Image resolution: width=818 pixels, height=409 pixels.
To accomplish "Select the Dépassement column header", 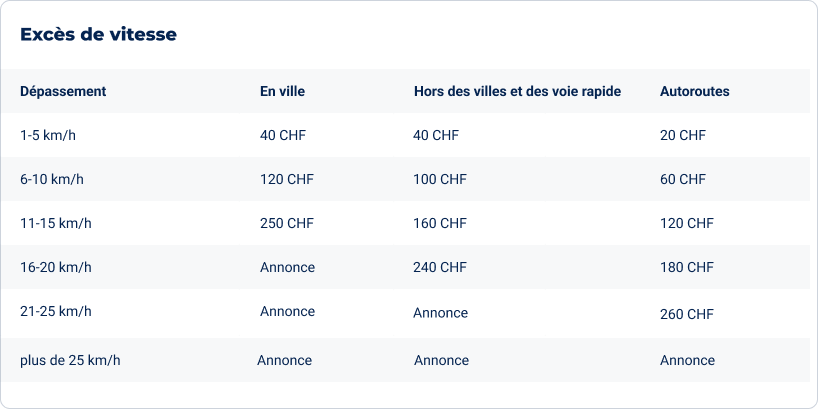I will tap(63, 91).
